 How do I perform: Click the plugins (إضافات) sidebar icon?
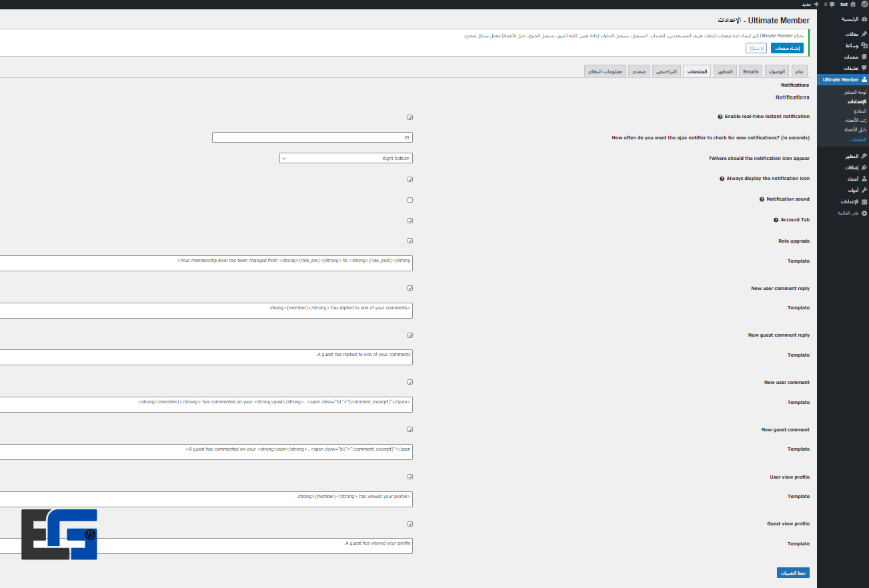864,167
